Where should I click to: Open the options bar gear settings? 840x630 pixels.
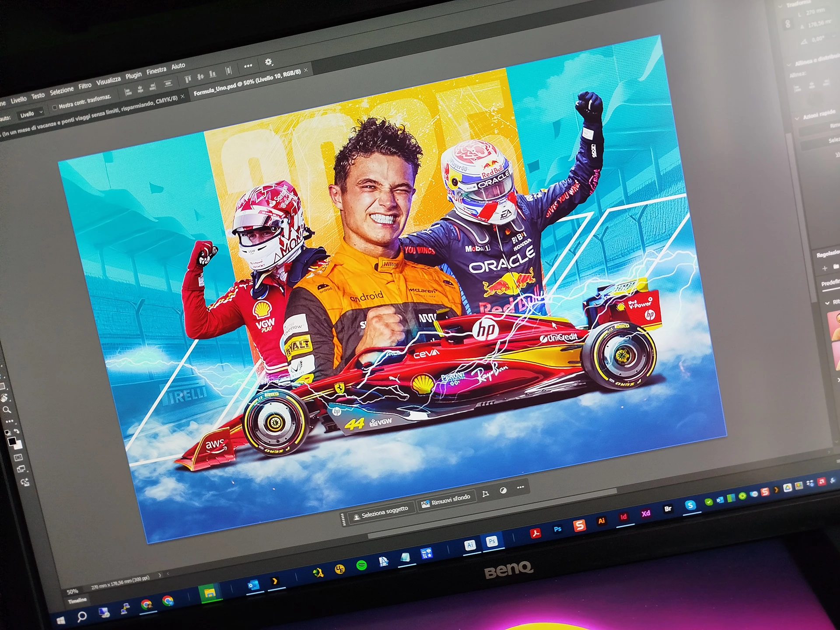[269, 62]
